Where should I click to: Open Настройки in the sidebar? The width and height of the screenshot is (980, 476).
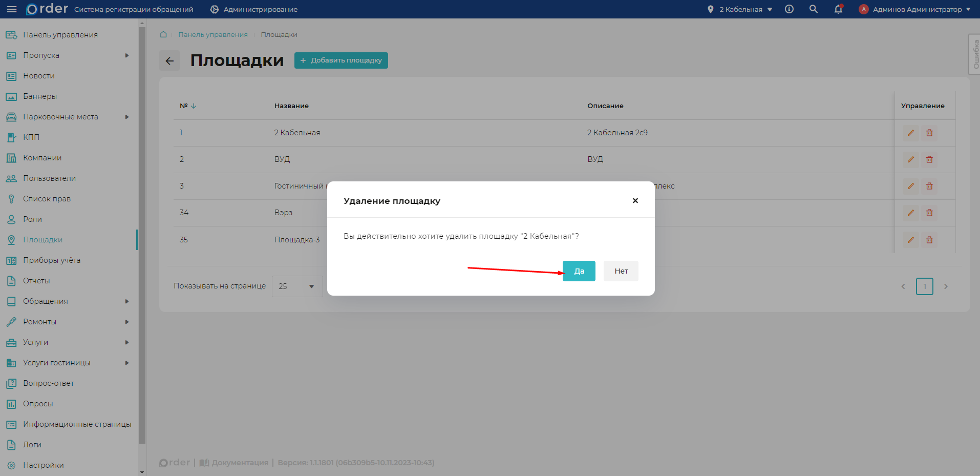(x=43, y=465)
